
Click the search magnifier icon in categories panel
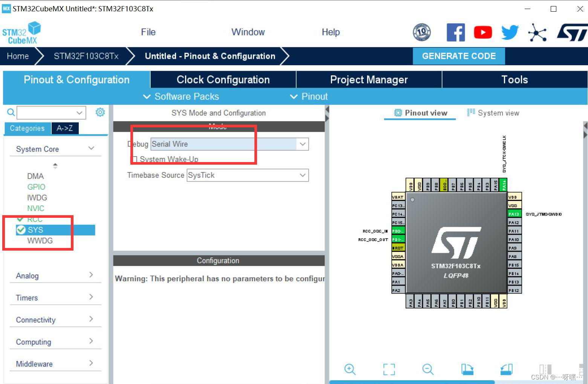pyautogui.click(x=11, y=112)
